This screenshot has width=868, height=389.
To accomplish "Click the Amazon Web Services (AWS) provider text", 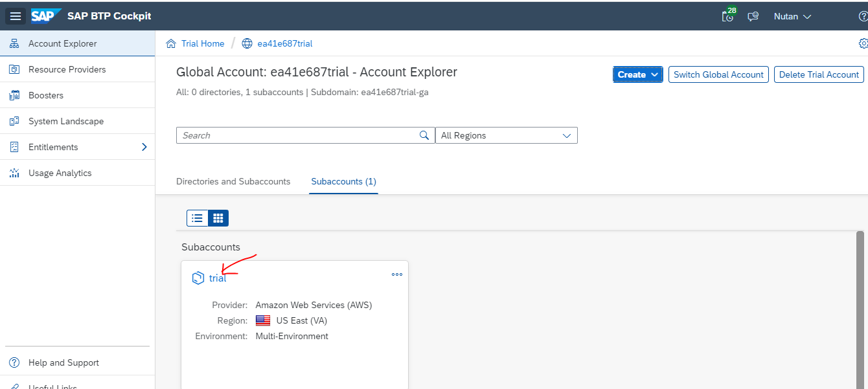I will (x=314, y=305).
